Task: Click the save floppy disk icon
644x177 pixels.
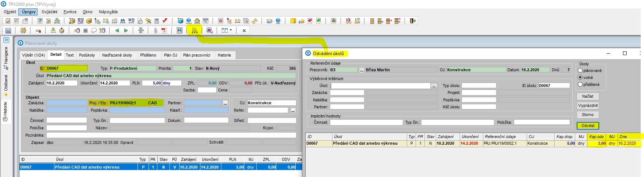Action: (x=8, y=30)
